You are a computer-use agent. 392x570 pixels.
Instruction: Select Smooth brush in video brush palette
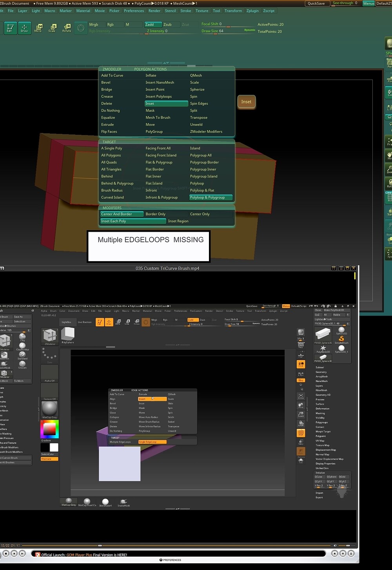(x=22, y=365)
